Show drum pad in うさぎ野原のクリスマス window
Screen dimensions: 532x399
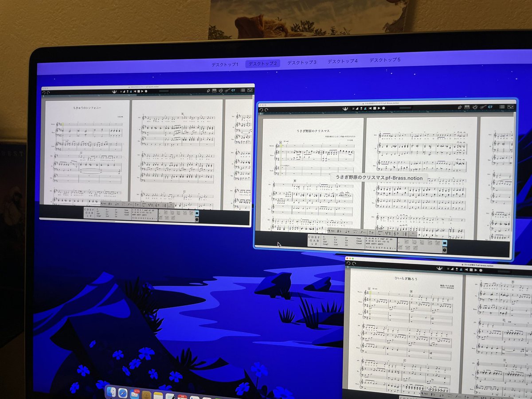474,107
